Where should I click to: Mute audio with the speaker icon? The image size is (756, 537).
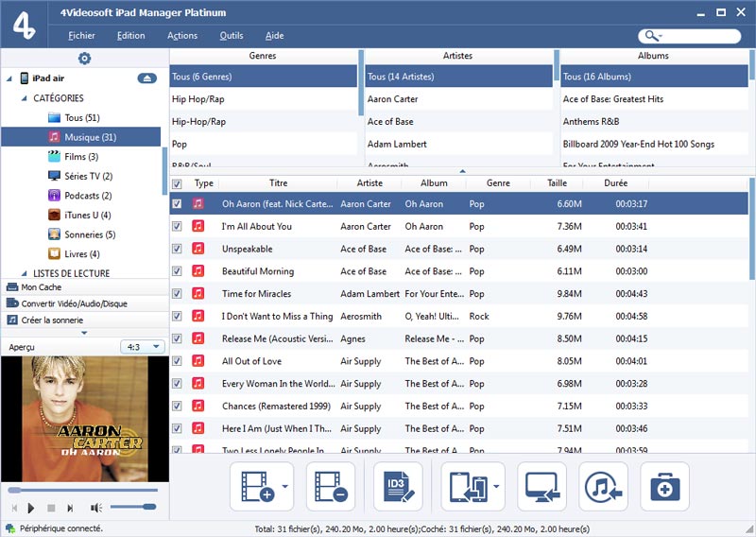[96, 509]
